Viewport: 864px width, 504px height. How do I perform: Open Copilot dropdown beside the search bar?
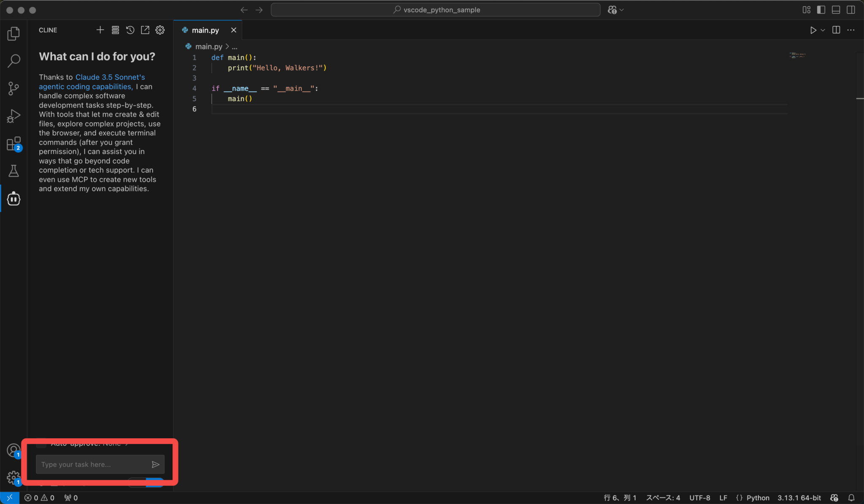tap(621, 10)
